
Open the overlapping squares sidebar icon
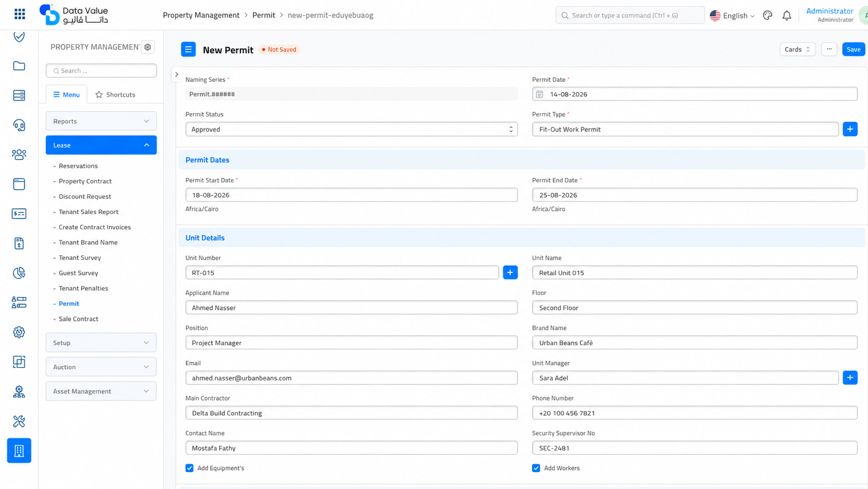[19, 362]
